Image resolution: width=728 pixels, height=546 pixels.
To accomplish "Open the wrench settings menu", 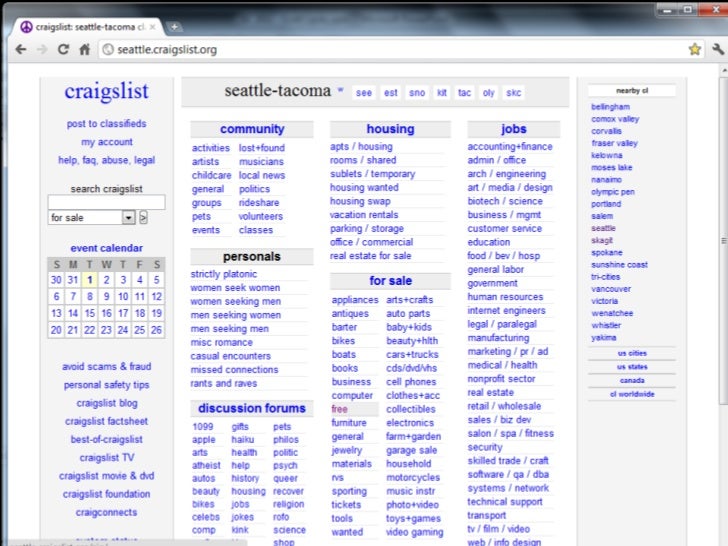I will point(718,49).
